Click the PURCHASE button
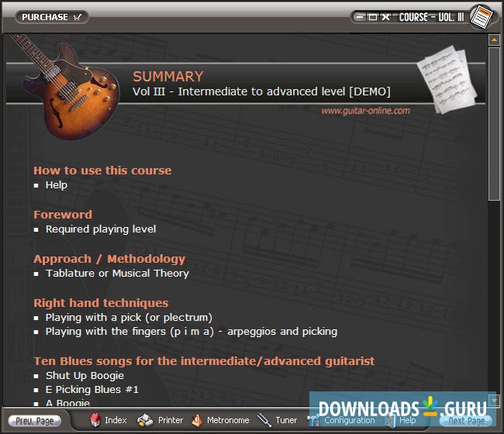Image resolution: width=504 pixels, height=434 pixels. (51, 17)
